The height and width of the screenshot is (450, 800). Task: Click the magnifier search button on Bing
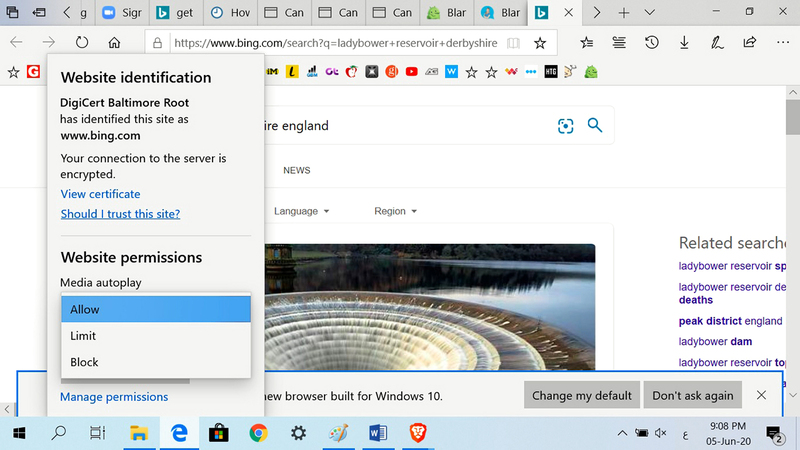(595, 126)
